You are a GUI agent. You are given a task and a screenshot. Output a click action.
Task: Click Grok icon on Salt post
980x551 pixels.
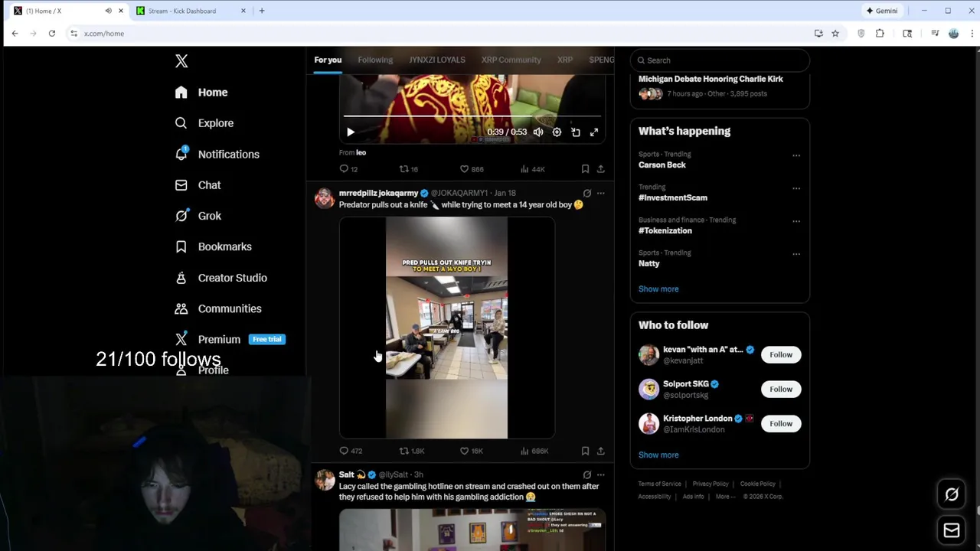click(586, 475)
